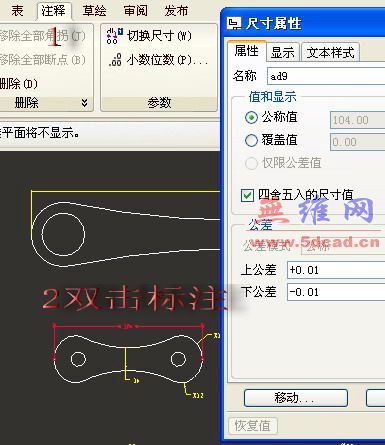Expand the 删除 group dropdown arrow
The height and width of the screenshot is (445, 385).
tap(84, 103)
